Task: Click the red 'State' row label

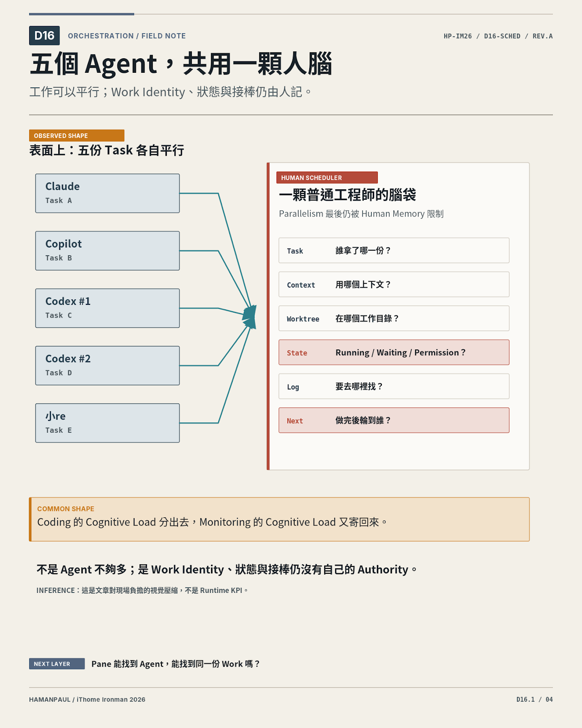Action: coord(297,353)
